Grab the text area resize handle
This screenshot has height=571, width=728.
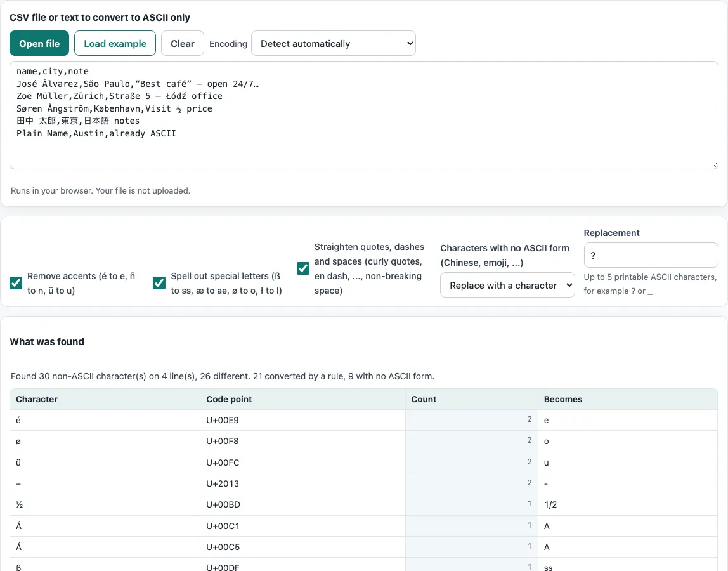(714, 165)
